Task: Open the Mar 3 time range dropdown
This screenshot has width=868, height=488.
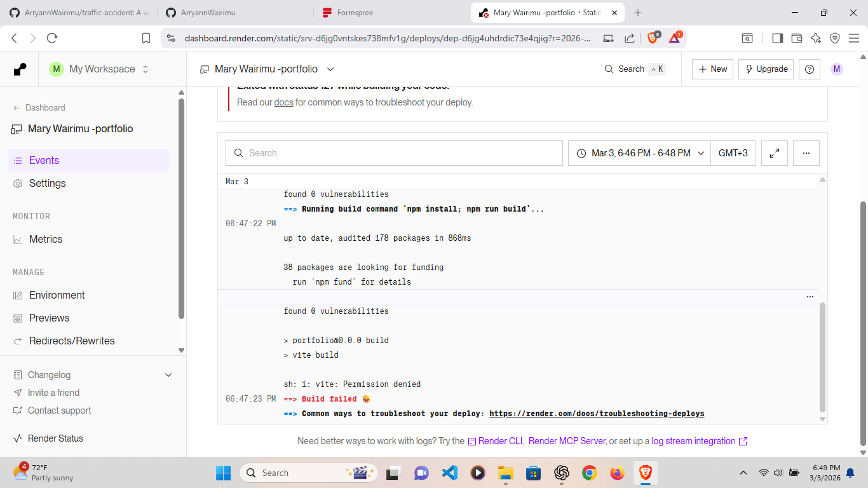Action: [639, 153]
